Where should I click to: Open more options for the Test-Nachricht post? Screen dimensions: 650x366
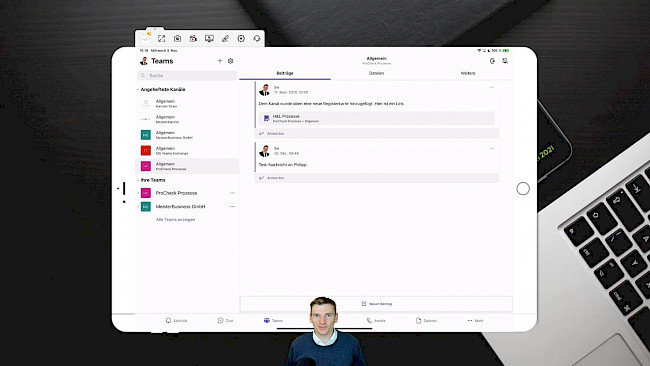492,148
